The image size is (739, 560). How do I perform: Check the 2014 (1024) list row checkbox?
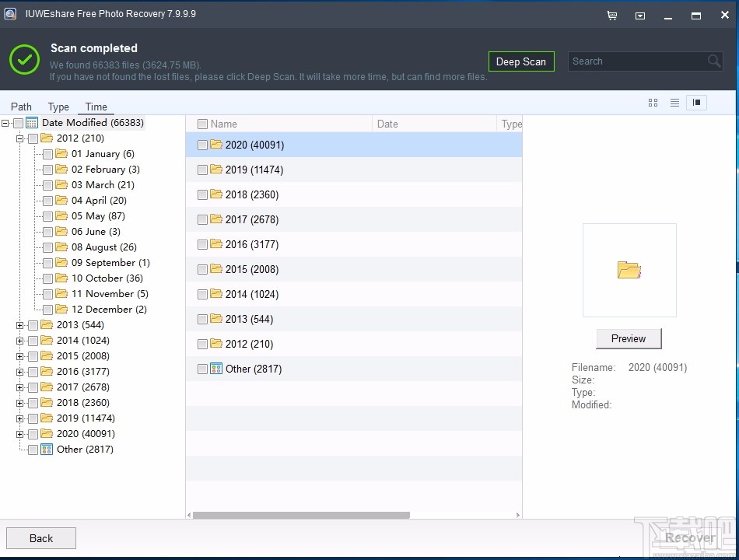point(203,295)
